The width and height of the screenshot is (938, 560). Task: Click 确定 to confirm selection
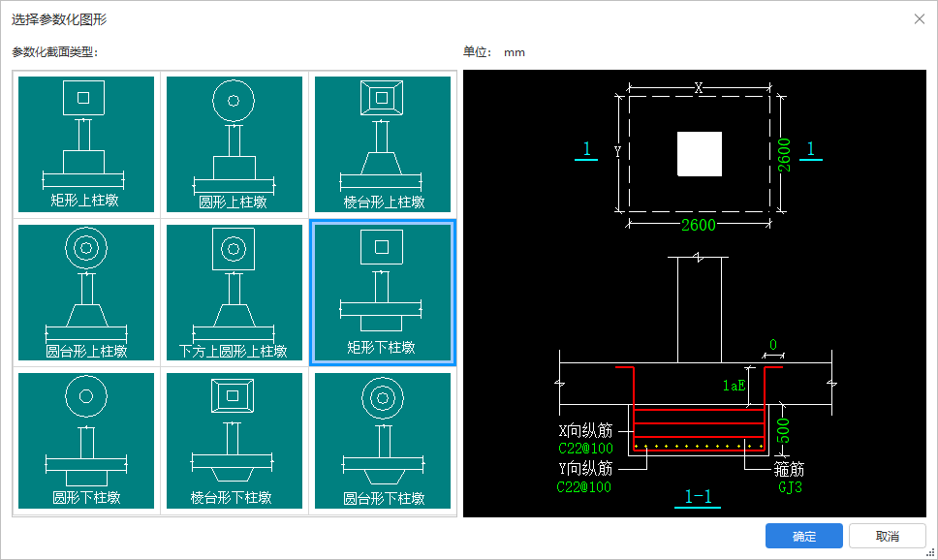[x=804, y=536]
